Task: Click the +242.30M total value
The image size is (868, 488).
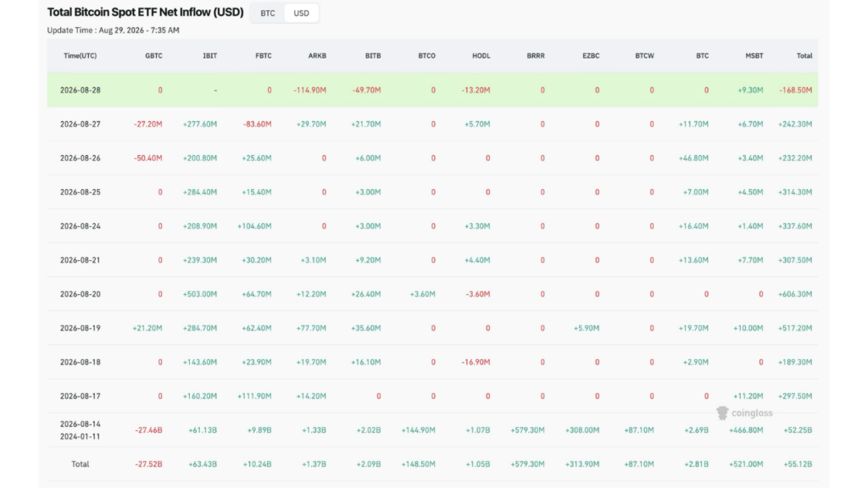Action: click(795, 125)
